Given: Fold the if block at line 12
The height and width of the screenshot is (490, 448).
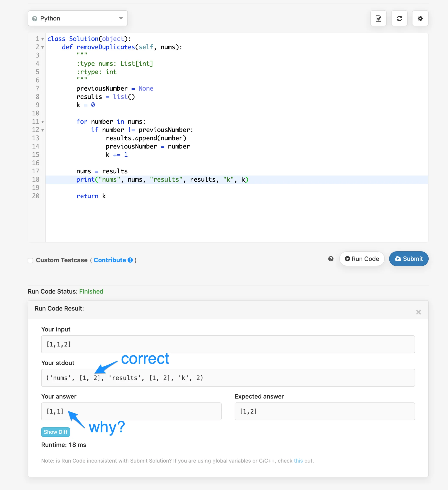Looking at the screenshot, I should click(42, 130).
